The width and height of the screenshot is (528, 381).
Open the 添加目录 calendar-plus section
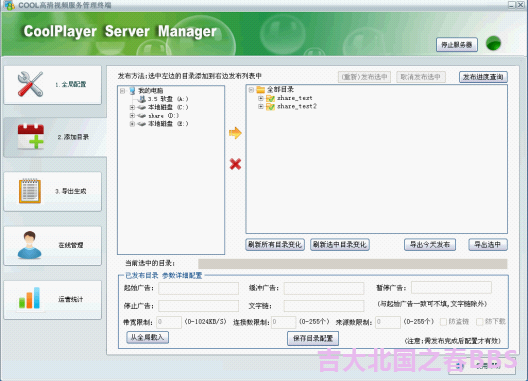pyautogui.click(x=54, y=137)
